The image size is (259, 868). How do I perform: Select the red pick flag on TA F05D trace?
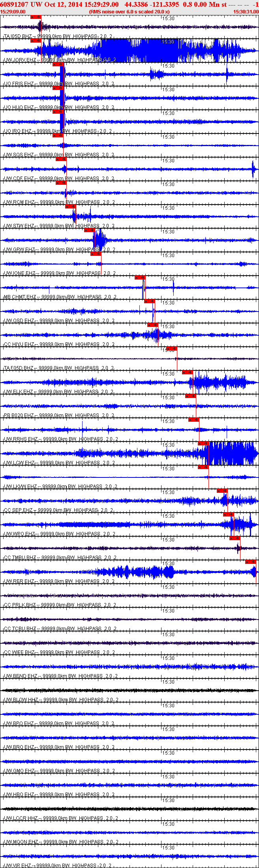171,349
